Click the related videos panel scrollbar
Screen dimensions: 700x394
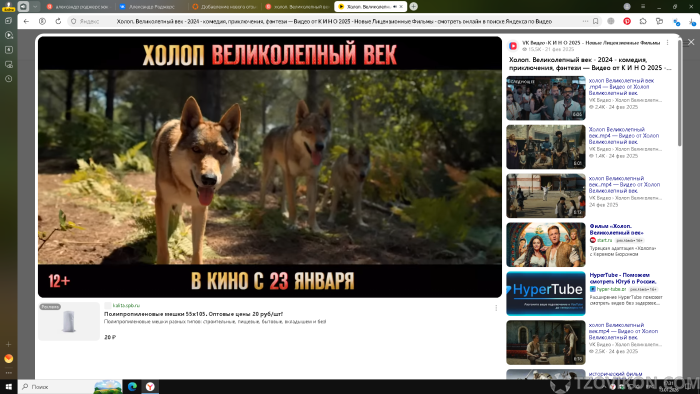click(x=679, y=92)
